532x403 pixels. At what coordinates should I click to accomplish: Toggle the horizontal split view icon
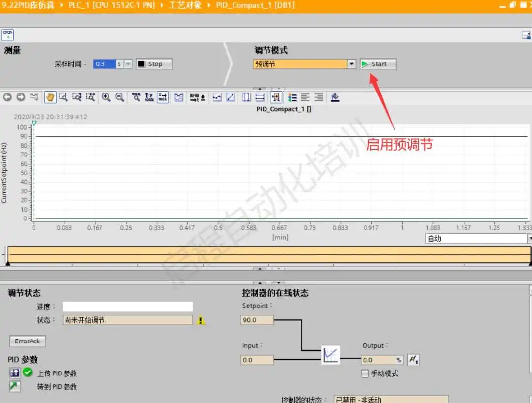[x=260, y=97]
